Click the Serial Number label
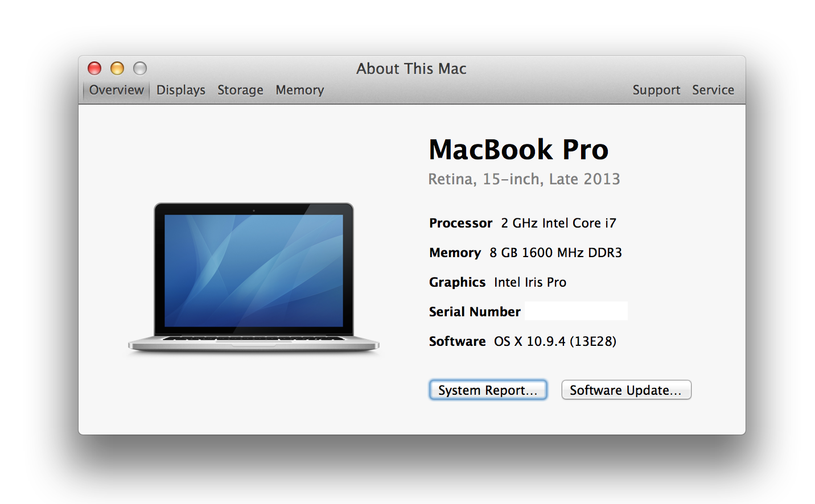Viewport: 815px width, 504px height. click(475, 312)
